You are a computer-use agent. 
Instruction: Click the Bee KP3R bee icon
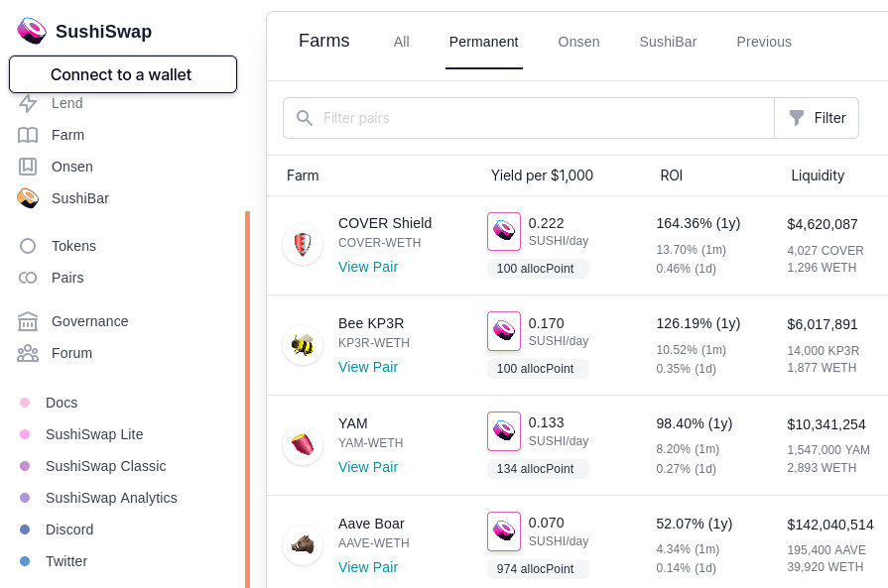[x=303, y=345]
